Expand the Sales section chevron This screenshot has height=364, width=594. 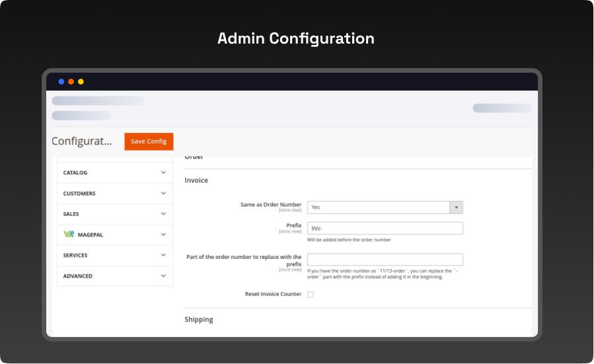pos(163,214)
